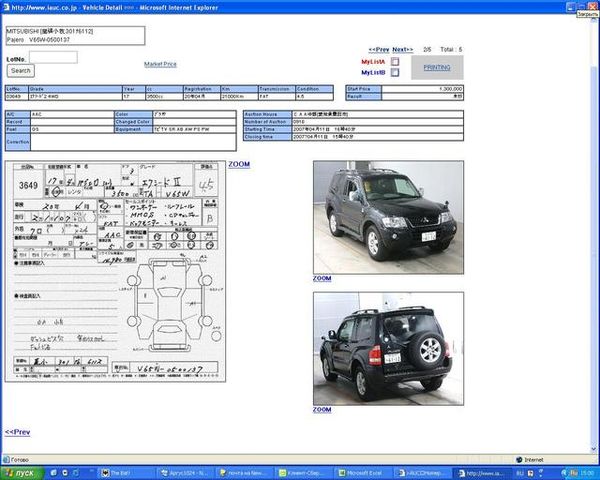The image size is (600, 480).
Task: Click the Internet zone globe icon
Action: (x=519, y=460)
